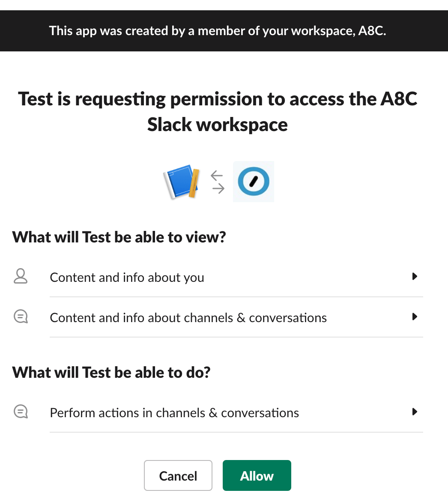The height and width of the screenshot is (502, 448).
Task: Click the speech bubble icon for channels permission
Action: 20,317
